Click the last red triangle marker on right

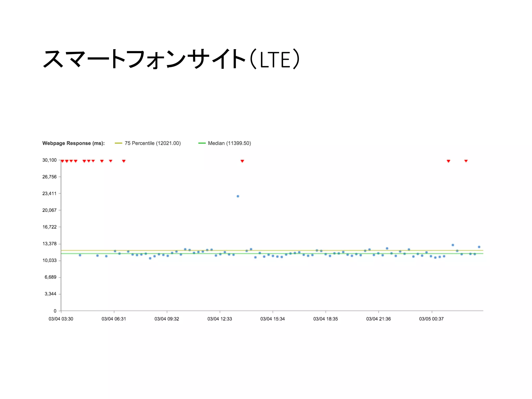click(466, 161)
